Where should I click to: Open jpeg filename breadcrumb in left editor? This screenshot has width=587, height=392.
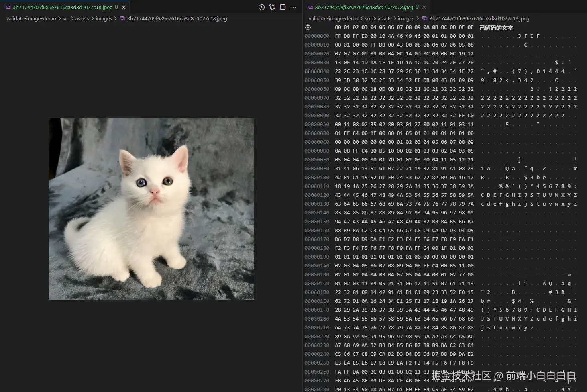[x=177, y=18]
